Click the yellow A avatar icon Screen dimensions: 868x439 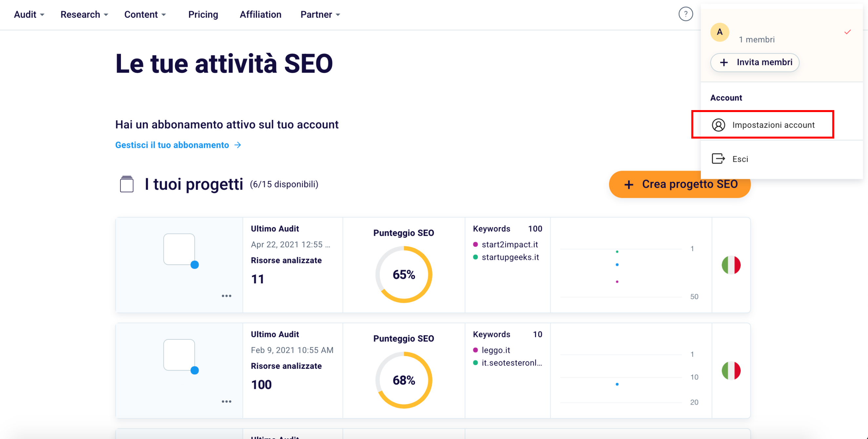(x=720, y=32)
